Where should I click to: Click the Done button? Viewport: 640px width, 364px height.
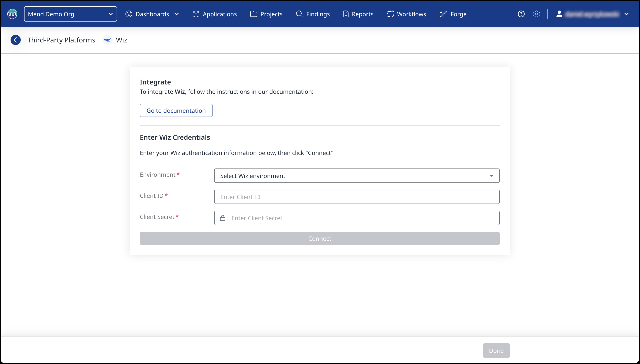(x=496, y=350)
